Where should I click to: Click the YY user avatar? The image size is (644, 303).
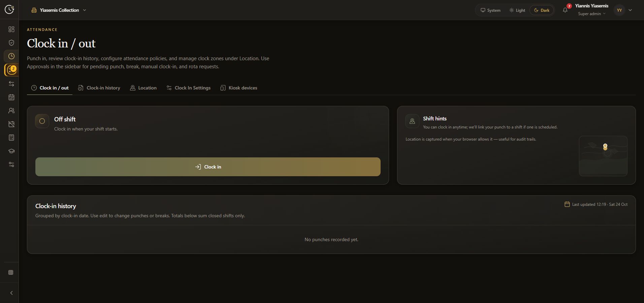(619, 10)
